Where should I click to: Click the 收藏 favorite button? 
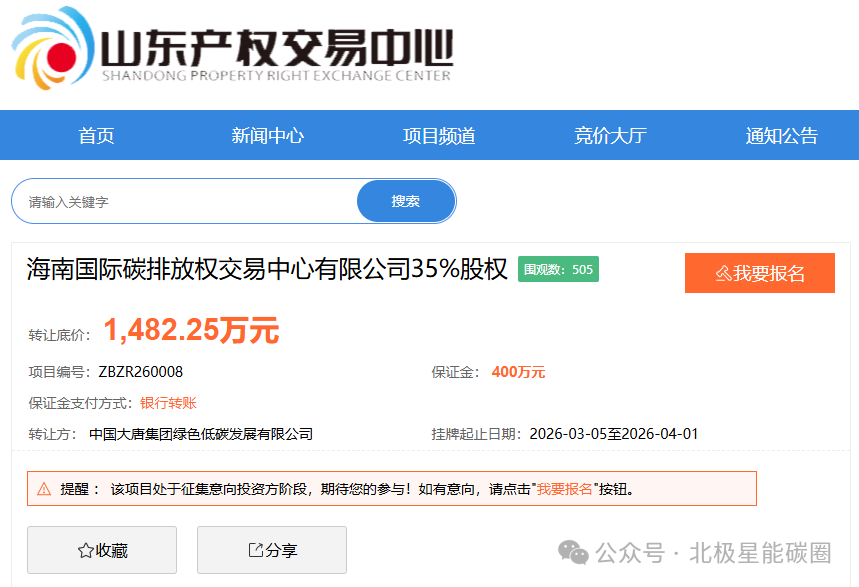coord(101,550)
